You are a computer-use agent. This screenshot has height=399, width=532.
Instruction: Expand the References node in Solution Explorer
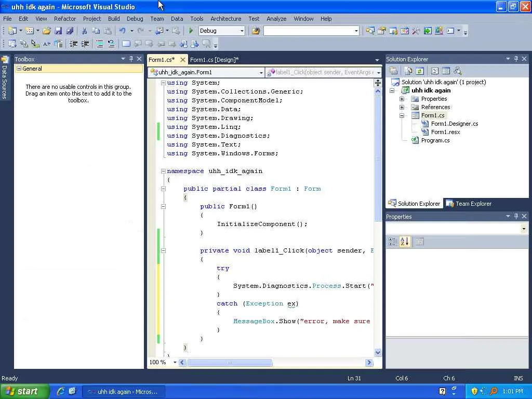pos(402,107)
